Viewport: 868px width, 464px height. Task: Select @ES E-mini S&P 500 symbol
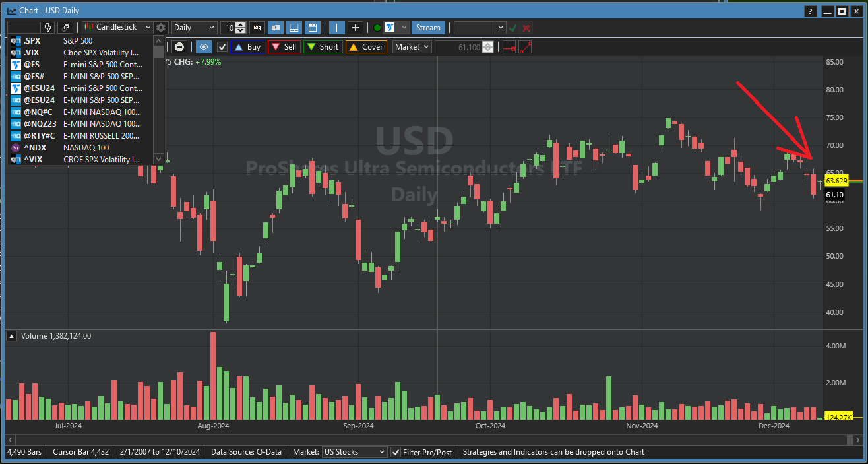coord(80,64)
